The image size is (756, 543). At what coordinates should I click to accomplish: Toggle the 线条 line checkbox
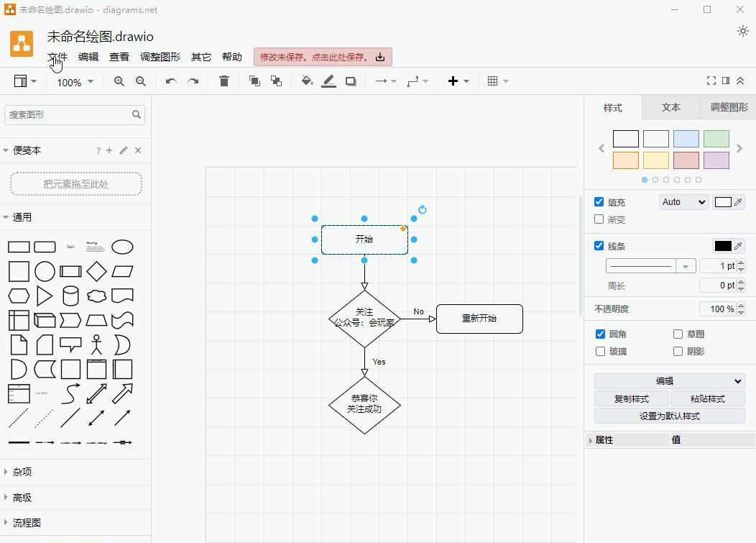coord(599,246)
